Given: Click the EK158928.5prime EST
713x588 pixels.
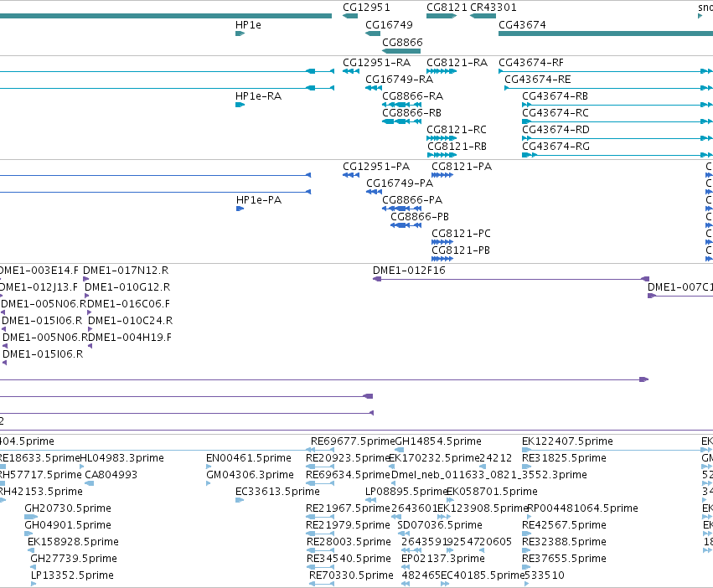Looking at the screenshot, I should 31,550.
